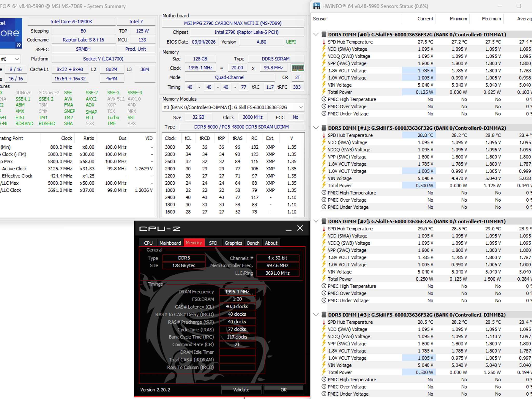The image size is (532, 399).
Task: Click the BIOS Date 03/04/2026 field
Action: 204,42
